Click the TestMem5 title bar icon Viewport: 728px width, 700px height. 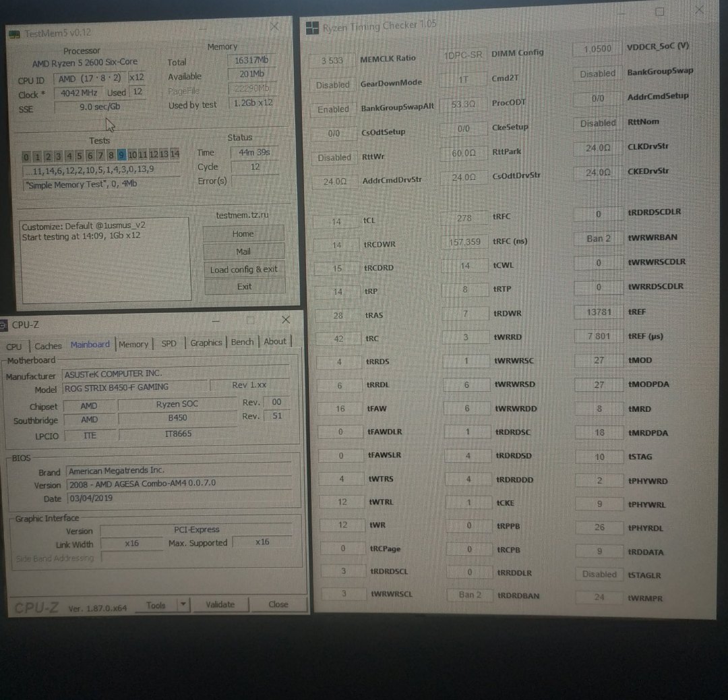tap(14, 34)
